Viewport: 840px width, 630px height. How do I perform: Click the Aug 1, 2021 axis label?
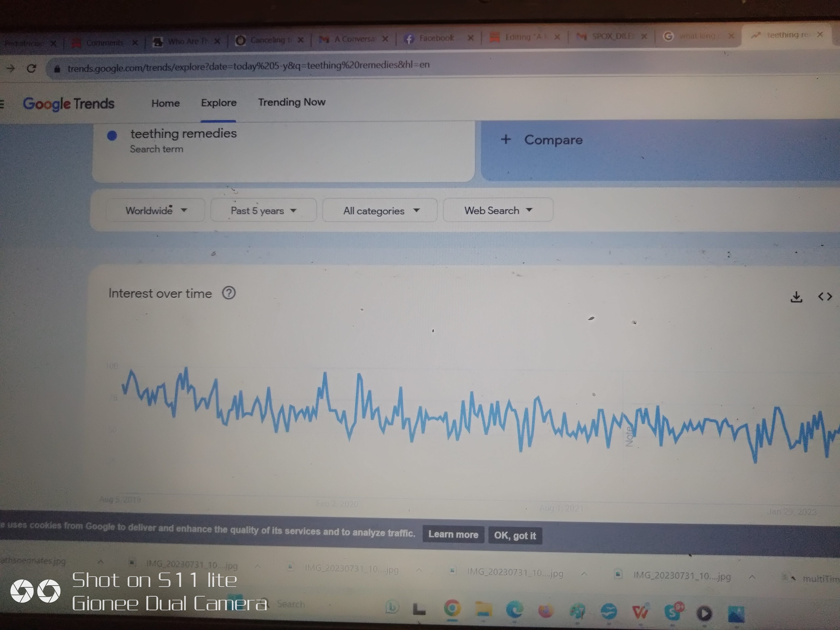561,508
